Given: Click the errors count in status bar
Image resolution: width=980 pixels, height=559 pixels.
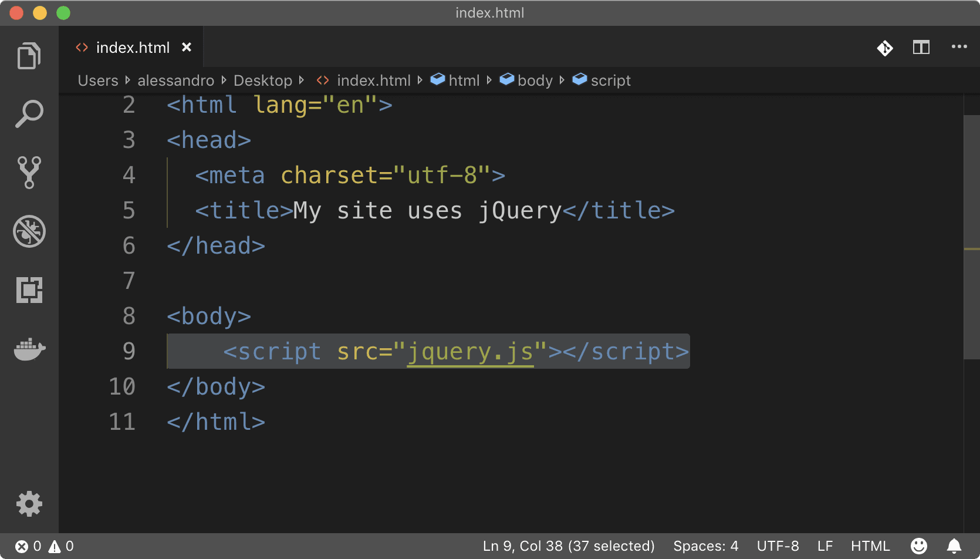Looking at the screenshot, I should [x=28, y=546].
